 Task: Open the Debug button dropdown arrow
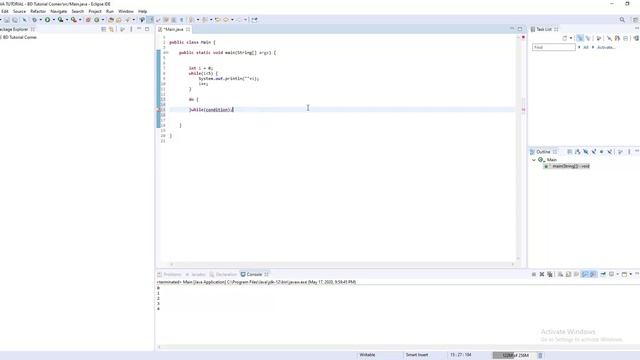point(40,20)
